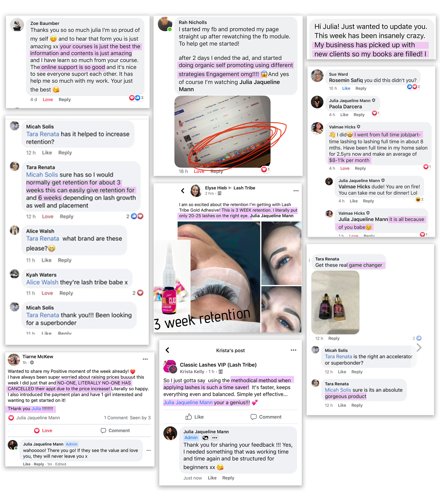This screenshot has height=504, width=440.
Task: Click Love under Valmae Hicks' $8-11k comment
Action: (345, 168)
